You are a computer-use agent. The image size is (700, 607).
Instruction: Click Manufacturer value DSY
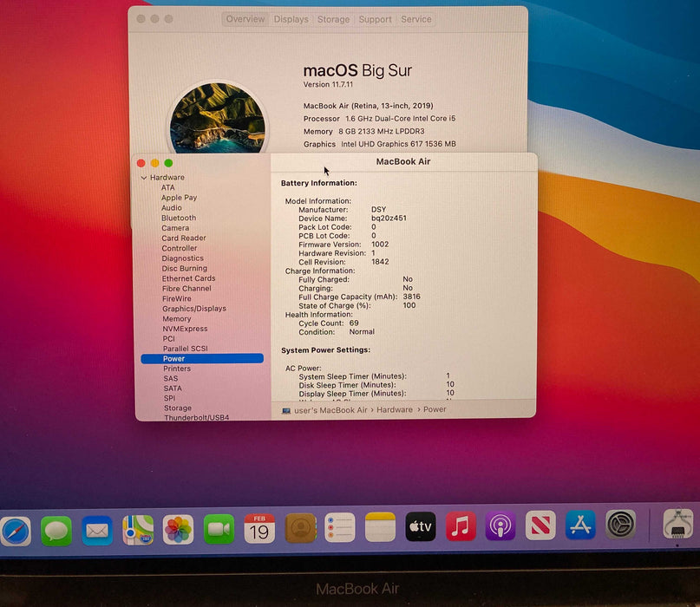[x=378, y=209]
